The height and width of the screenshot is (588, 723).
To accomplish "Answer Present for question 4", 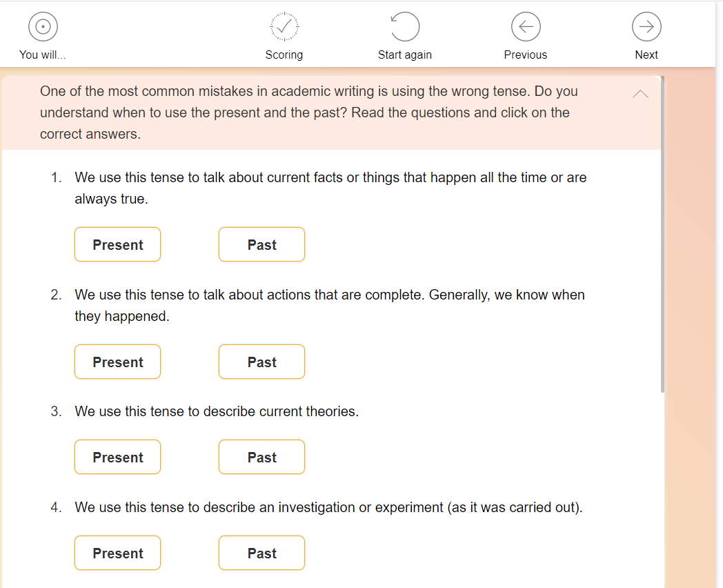I will [117, 553].
